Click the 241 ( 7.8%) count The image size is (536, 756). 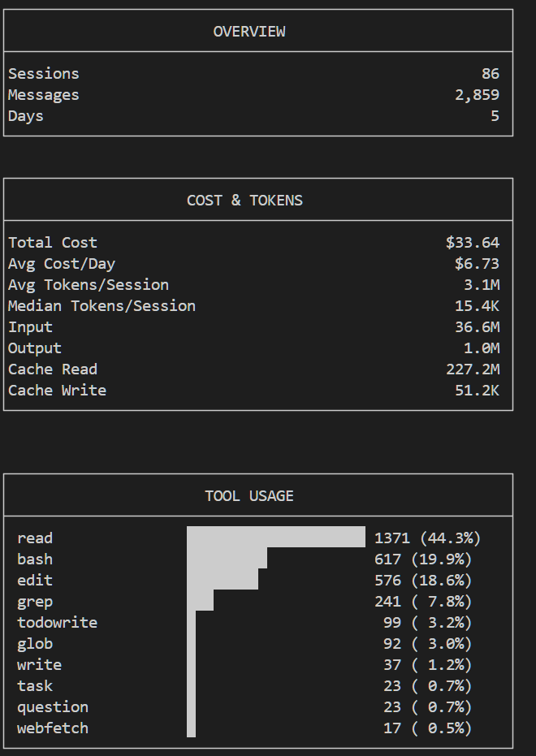click(423, 603)
